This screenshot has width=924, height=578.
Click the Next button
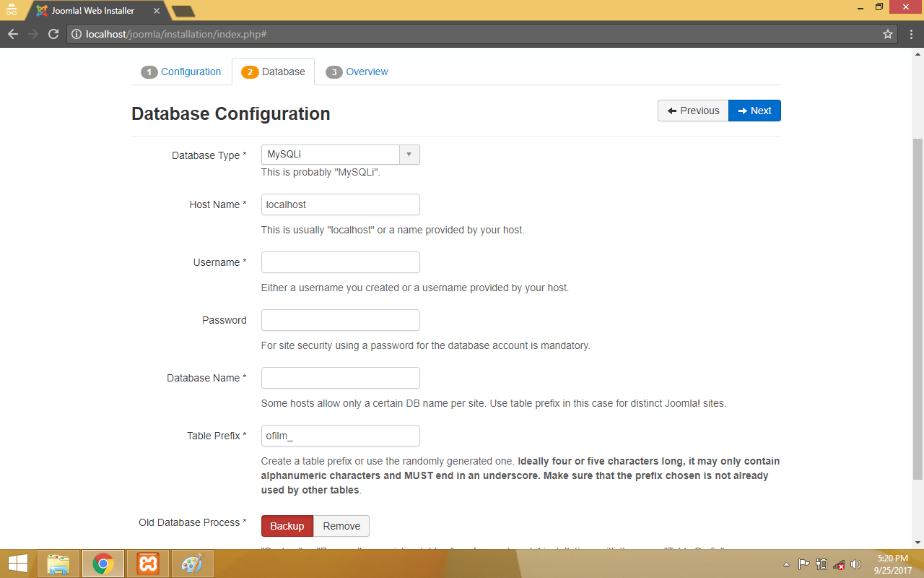[x=754, y=111]
